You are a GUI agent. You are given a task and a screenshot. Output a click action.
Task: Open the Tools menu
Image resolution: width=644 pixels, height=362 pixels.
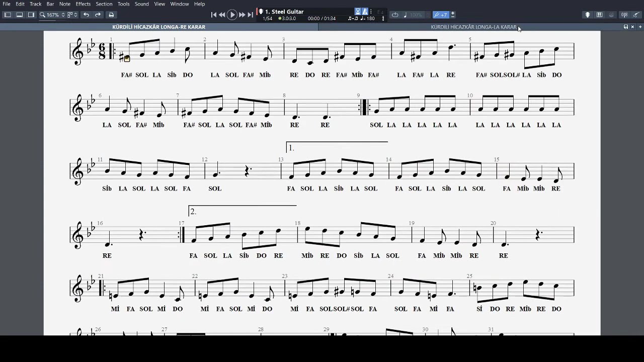pyautogui.click(x=124, y=4)
